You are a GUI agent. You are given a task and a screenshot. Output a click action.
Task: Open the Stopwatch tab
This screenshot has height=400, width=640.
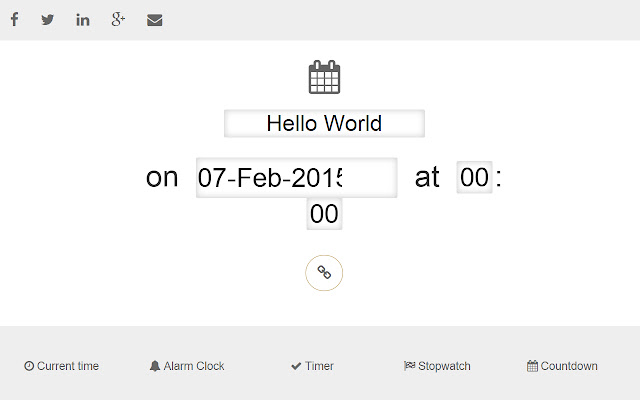coord(444,366)
